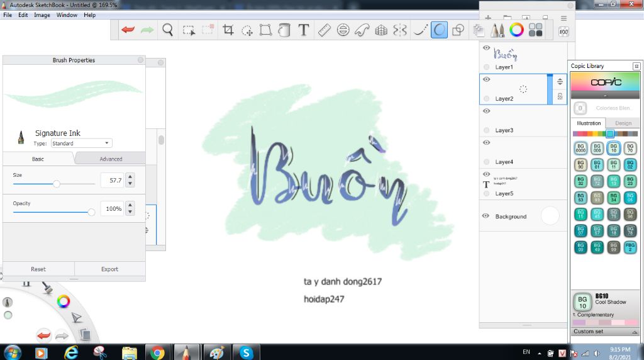The image size is (644, 360).
Task: Click the brush Size value field 57.7
Action: (112, 181)
